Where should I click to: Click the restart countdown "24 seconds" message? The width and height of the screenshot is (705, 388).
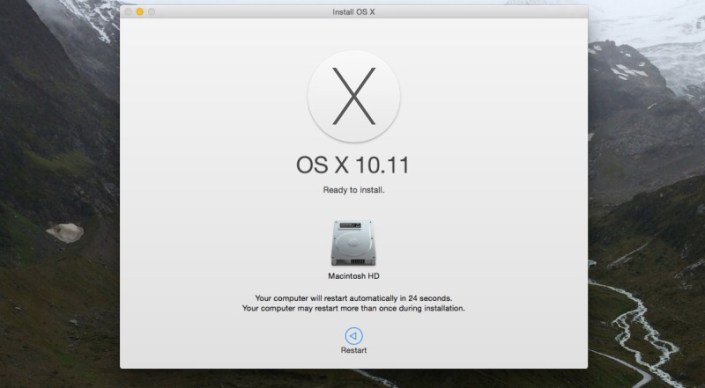click(354, 298)
